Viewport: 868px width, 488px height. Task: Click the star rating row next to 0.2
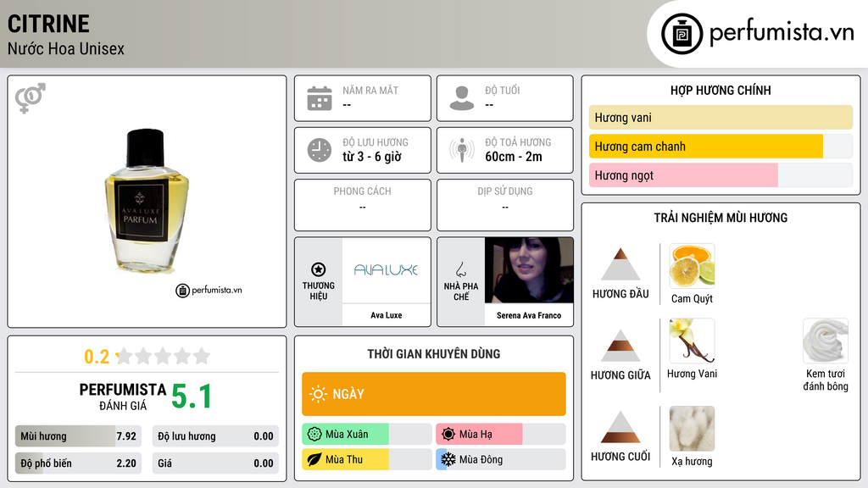click(163, 356)
